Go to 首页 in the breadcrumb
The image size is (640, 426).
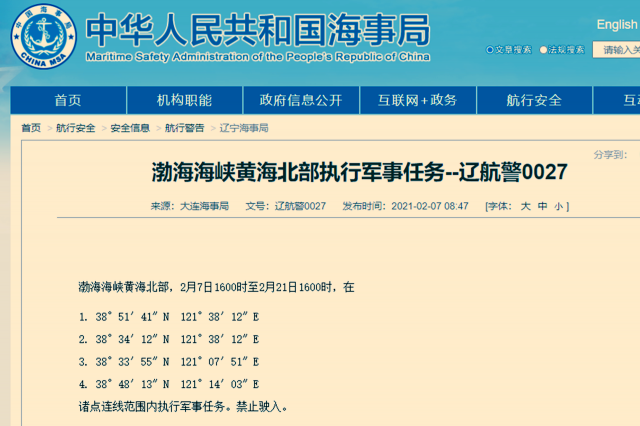(x=31, y=128)
